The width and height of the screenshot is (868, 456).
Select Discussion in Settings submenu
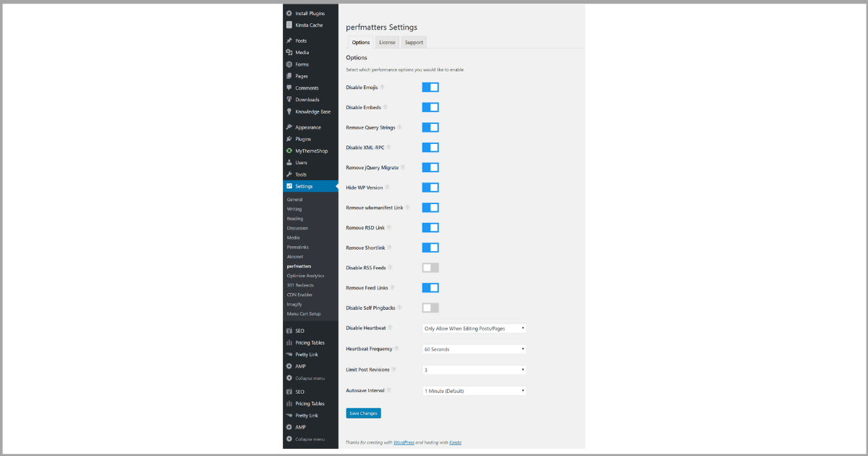pyautogui.click(x=297, y=228)
